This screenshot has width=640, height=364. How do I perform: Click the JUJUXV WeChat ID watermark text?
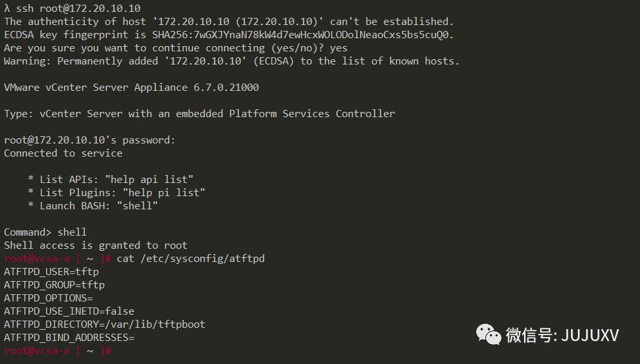[562, 335]
